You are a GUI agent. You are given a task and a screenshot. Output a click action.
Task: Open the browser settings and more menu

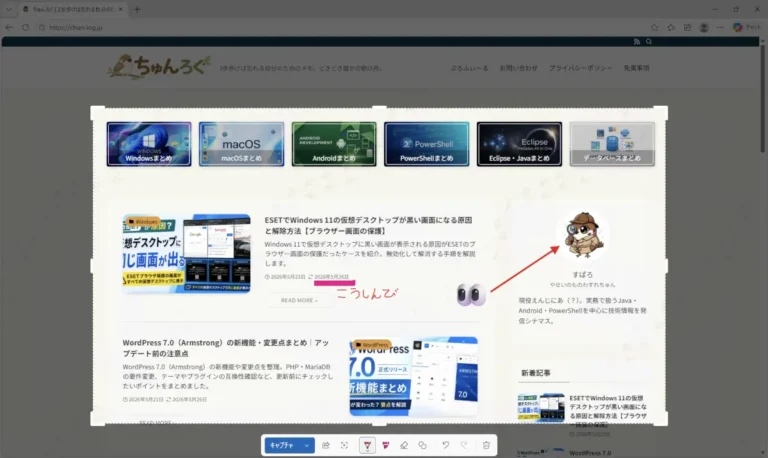coord(720,27)
